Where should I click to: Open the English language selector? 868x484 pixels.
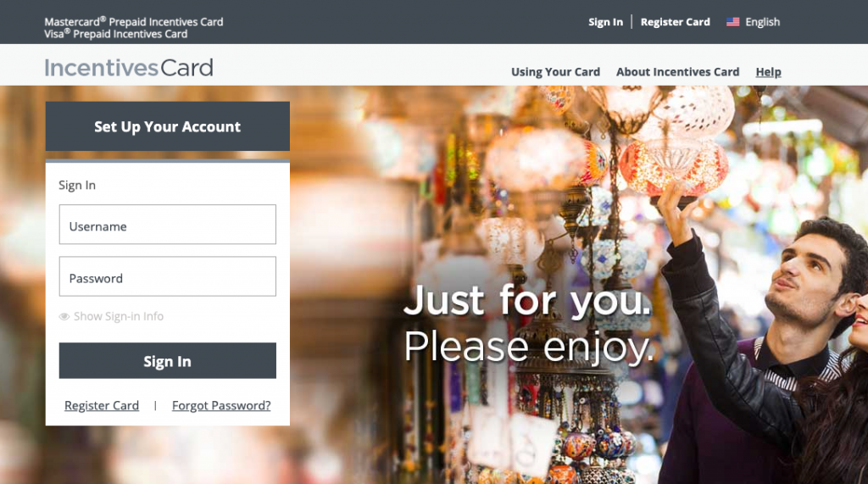click(x=753, y=22)
